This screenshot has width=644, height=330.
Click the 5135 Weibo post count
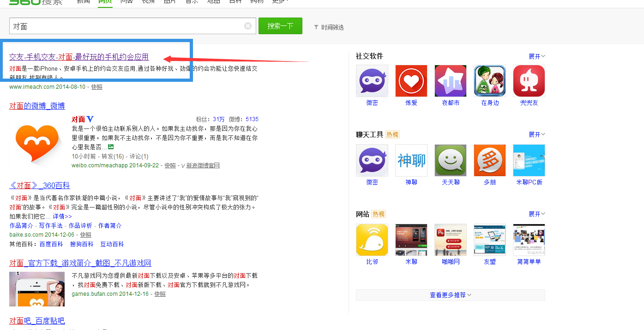(x=252, y=119)
